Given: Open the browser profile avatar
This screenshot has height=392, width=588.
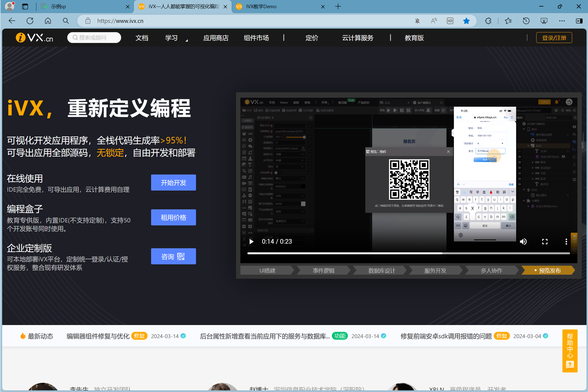Looking at the screenshot, I should (10, 6).
